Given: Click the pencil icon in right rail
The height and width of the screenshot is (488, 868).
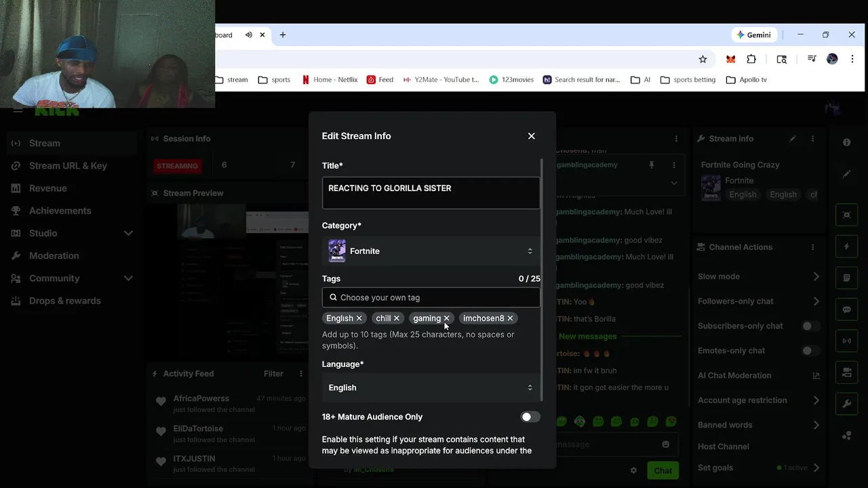Looking at the screenshot, I should (846, 174).
